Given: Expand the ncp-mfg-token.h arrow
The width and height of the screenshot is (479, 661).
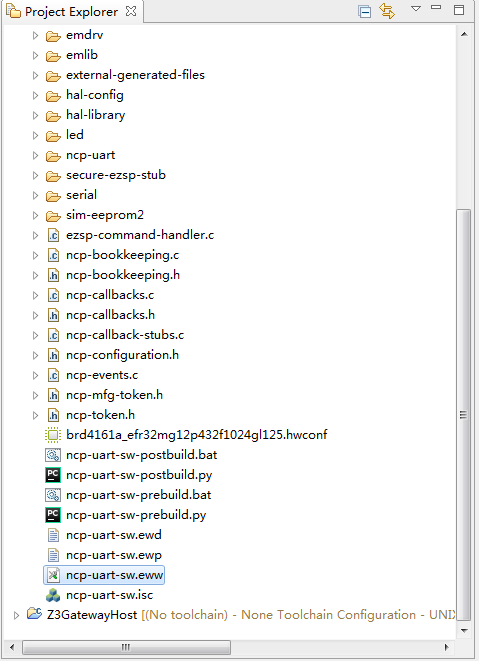Looking at the screenshot, I should tap(35, 395).
